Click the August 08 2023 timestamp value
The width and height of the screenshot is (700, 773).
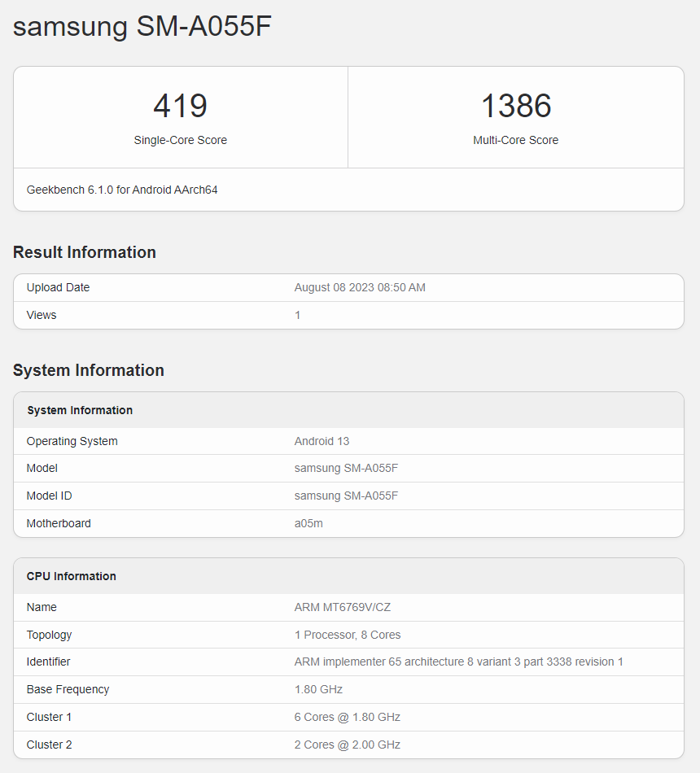tap(360, 287)
